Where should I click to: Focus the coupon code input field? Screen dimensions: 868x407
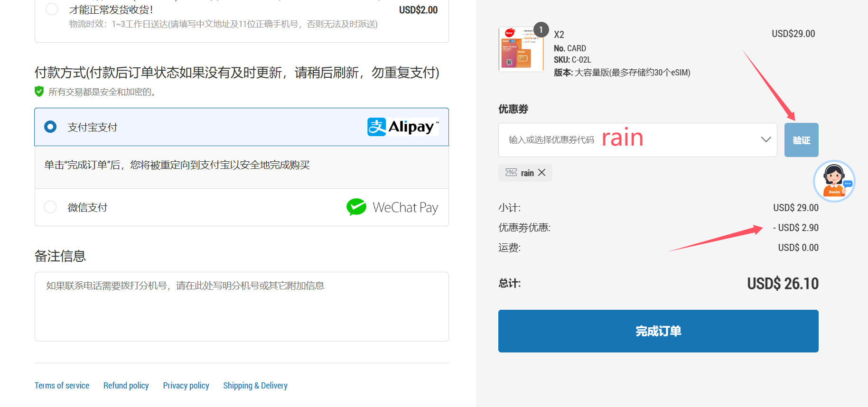(x=637, y=140)
